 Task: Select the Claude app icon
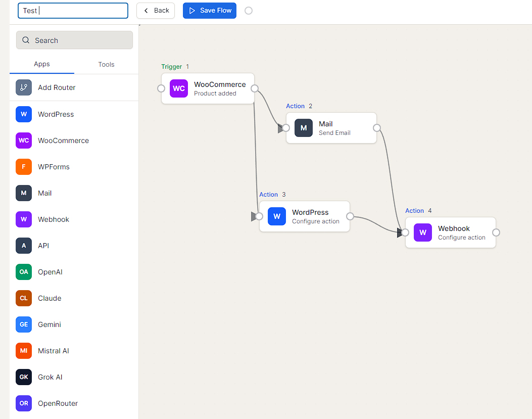[24, 298]
